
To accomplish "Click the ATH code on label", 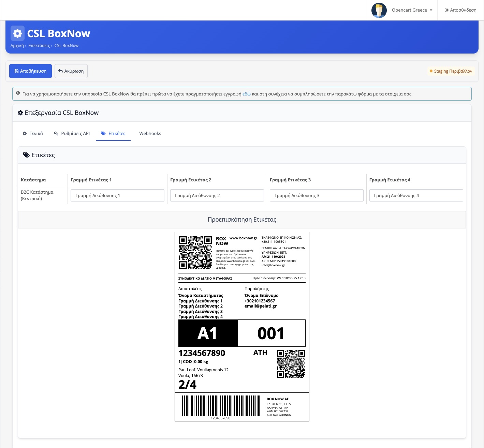I will coord(260,353).
